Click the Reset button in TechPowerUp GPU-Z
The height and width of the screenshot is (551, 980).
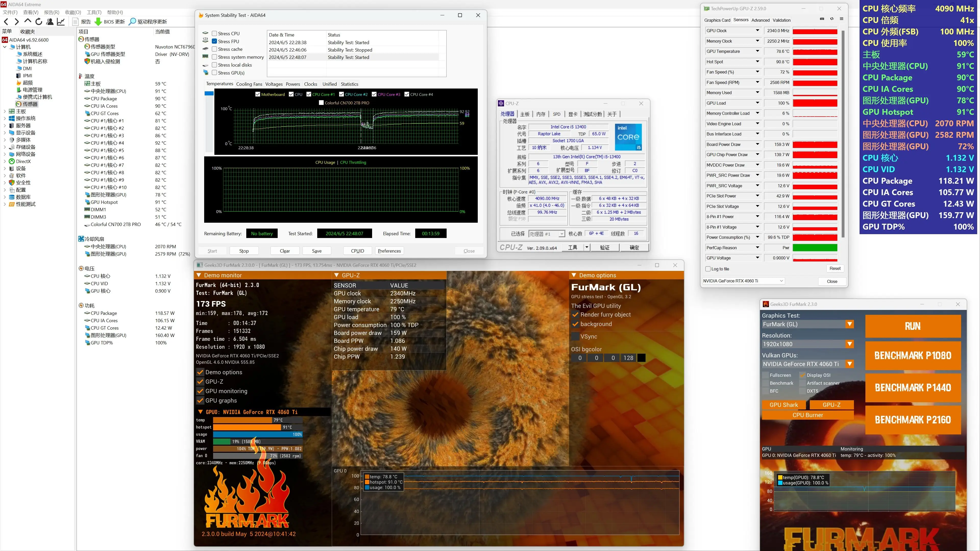pyautogui.click(x=835, y=268)
